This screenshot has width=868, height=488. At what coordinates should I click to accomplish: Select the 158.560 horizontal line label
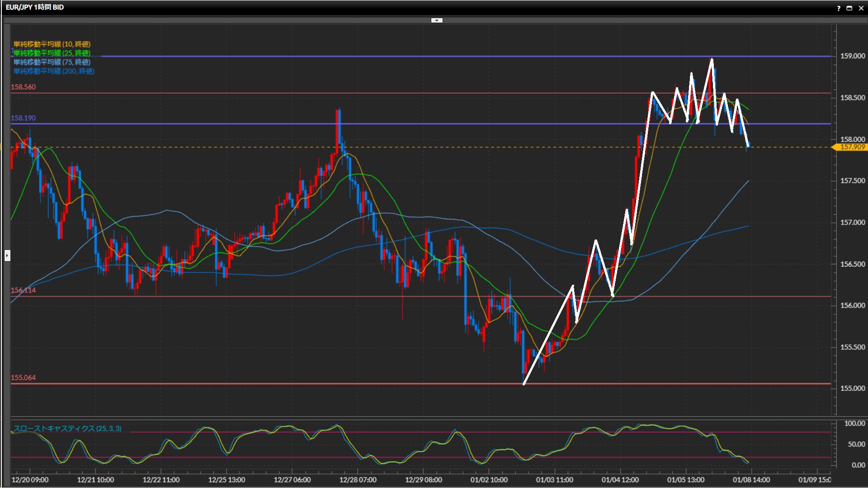pos(23,87)
